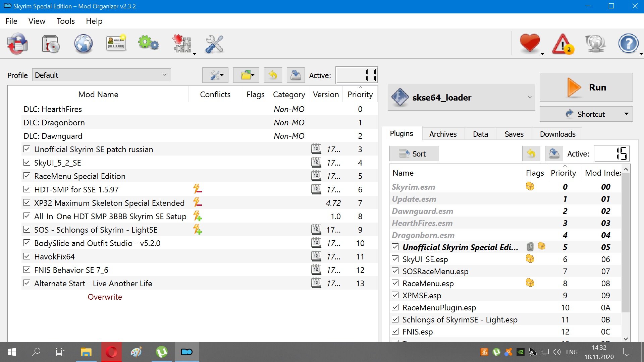This screenshot has width=644, height=362.
Task: Switch to the Downloads tab
Action: [557, 134]
